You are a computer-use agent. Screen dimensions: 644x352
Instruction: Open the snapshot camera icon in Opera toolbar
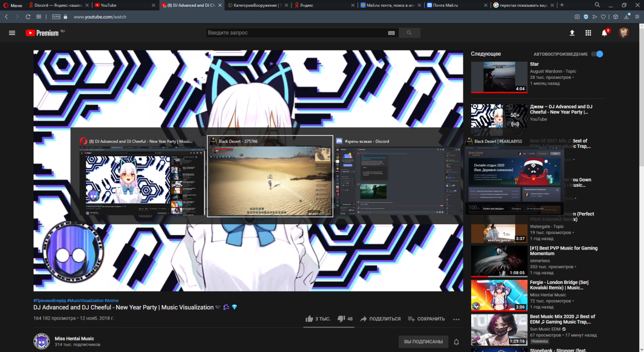tap(577, 16)
